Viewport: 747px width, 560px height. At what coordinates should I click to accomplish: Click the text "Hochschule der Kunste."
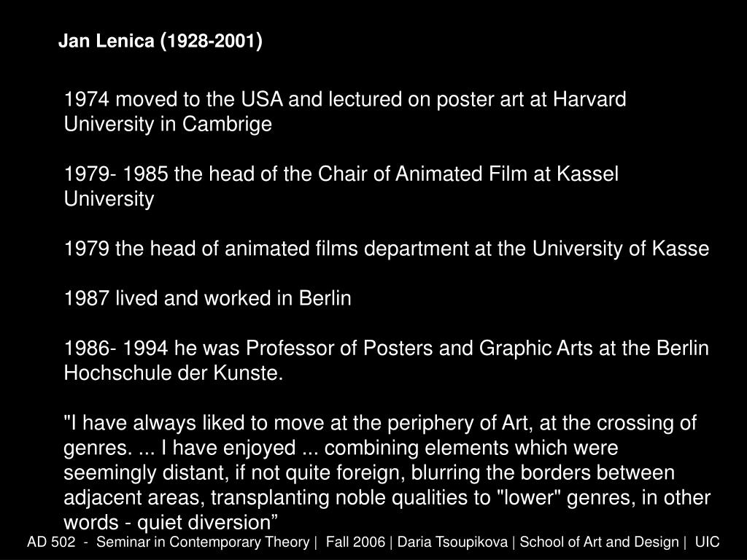174,373
